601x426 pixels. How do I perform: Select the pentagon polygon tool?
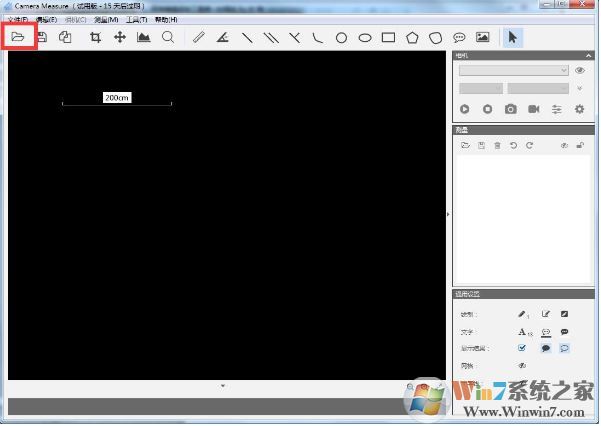tap(412, 37)
